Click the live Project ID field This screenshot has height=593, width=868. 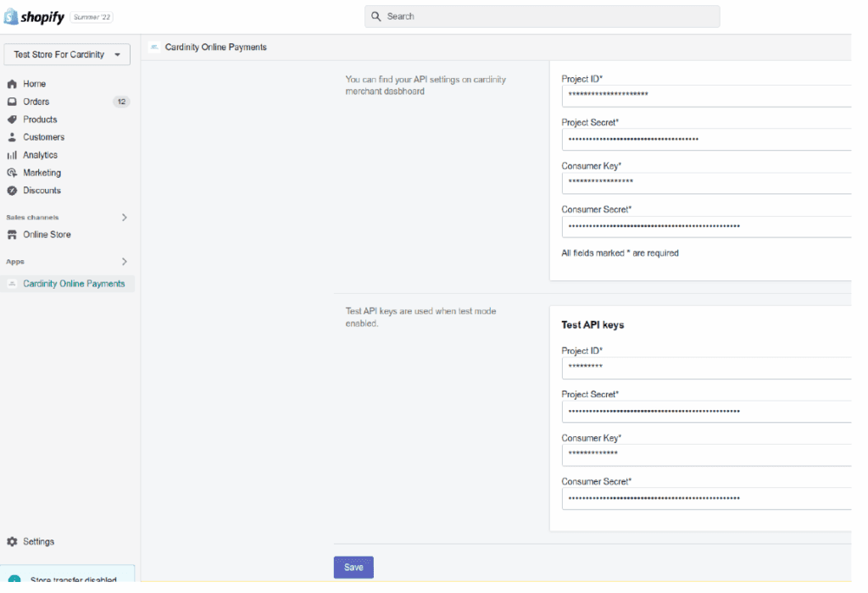click(705, 96)
